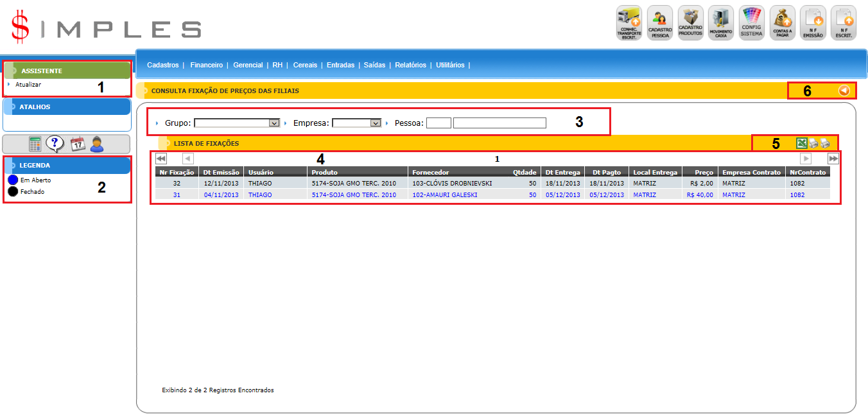Open Cadastro Pessoa shortcut icon

click(x=660, y=23)
